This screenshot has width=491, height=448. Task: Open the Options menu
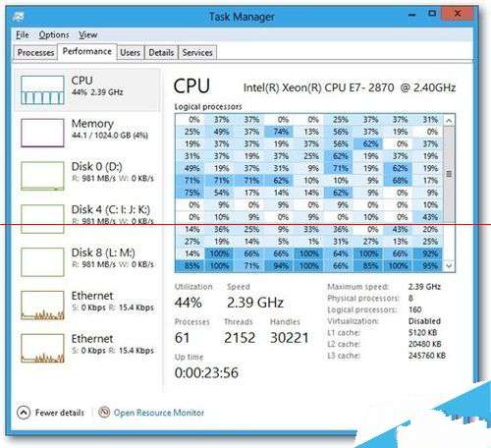coord(54,34)
